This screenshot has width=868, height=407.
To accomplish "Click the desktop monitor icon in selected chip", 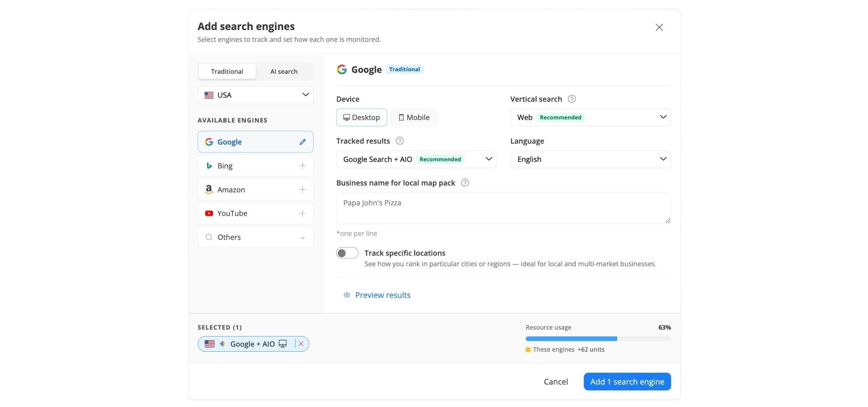I will [x=283, y=344].
